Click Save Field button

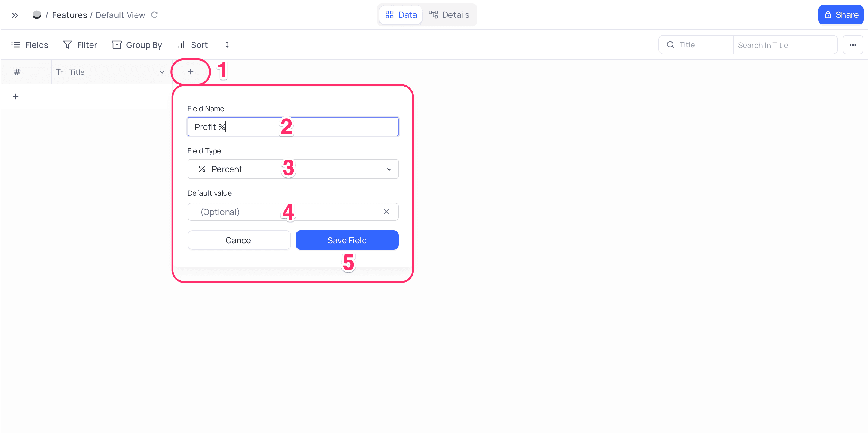[347, 240]
